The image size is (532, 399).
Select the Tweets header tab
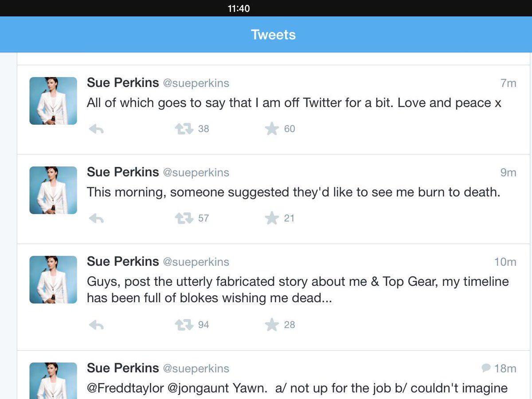click(273, 34)
